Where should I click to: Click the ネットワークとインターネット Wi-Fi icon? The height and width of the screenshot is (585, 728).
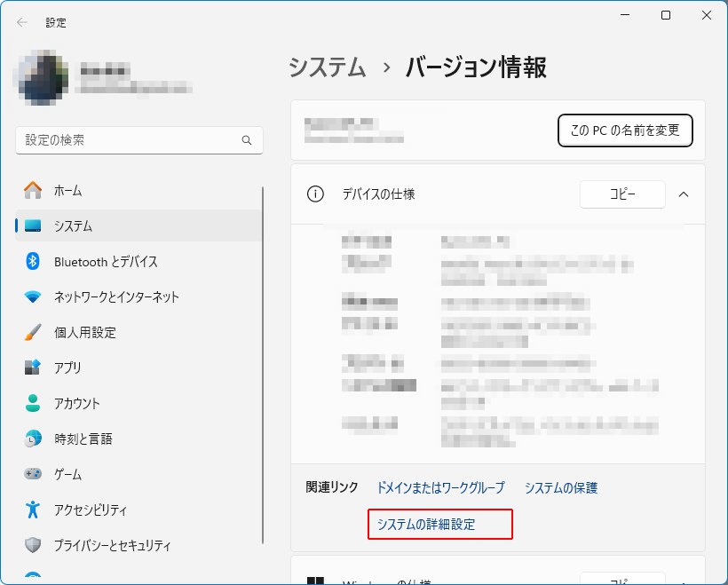[33, 296]
